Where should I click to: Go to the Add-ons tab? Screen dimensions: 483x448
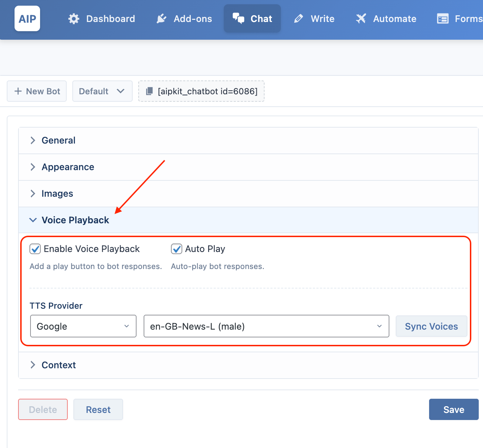point(184,18)
